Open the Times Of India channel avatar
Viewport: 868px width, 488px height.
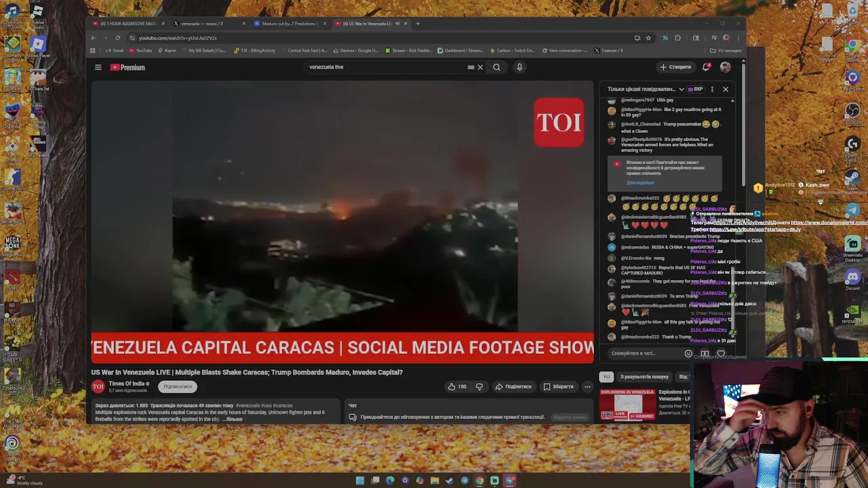pyautogui.click(x=98, y=386)
